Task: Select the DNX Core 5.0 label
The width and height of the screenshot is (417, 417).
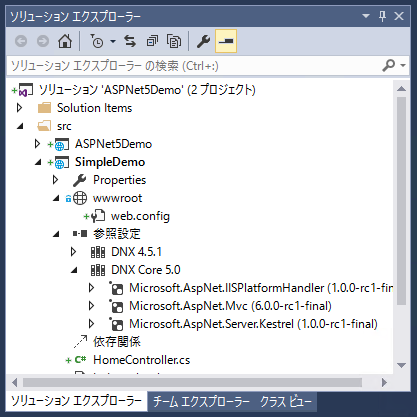Action: pyautogui.click(x=146, y=270)
